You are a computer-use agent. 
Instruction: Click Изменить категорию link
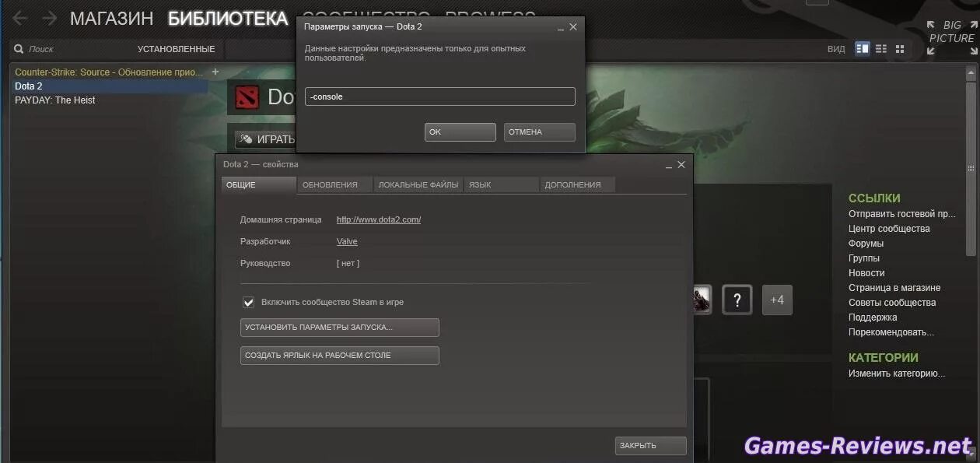897,374
